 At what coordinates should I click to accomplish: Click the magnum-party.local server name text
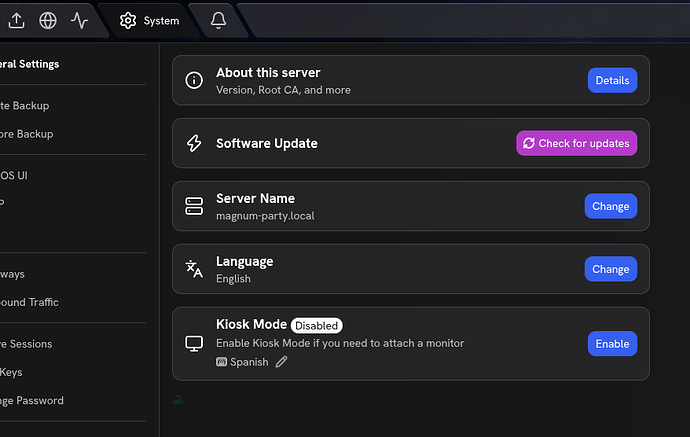coord(265,216)
